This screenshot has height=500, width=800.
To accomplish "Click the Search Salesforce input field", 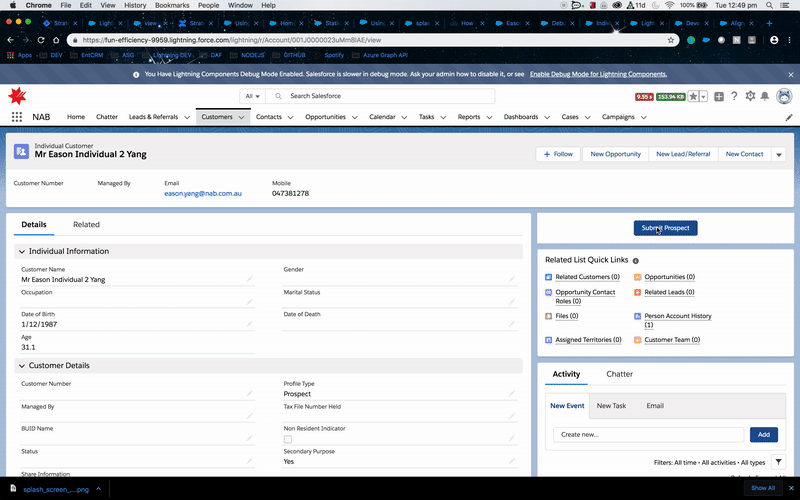I will point(380,96).
